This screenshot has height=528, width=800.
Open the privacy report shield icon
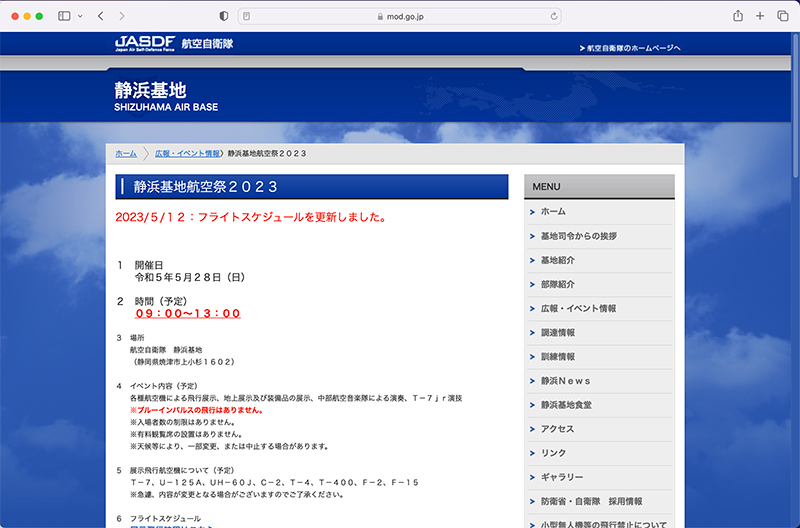pyautogui.click(x=223, y=16)
